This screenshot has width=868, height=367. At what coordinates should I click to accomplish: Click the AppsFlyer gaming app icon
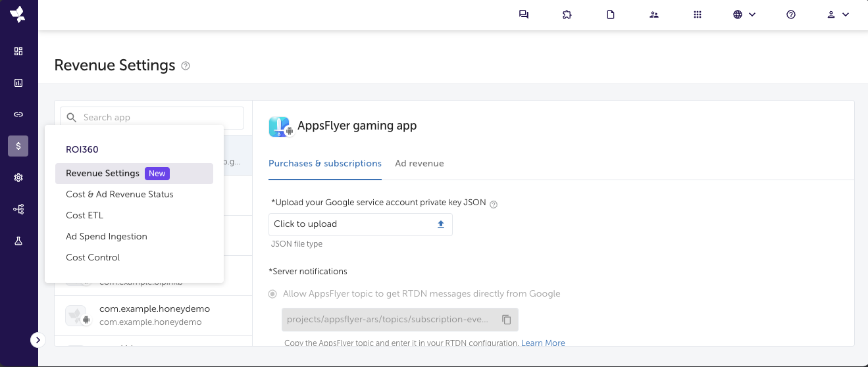coord(280,126)
